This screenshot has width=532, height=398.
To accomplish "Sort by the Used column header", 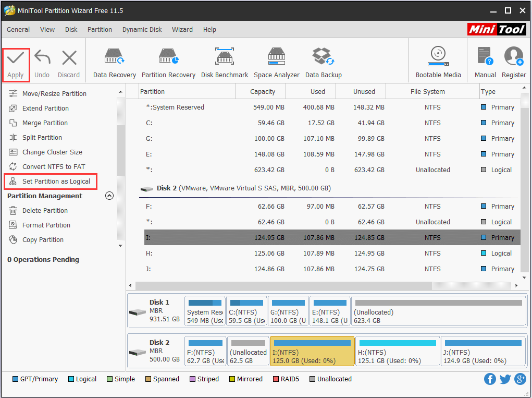I will pos(311,91).
